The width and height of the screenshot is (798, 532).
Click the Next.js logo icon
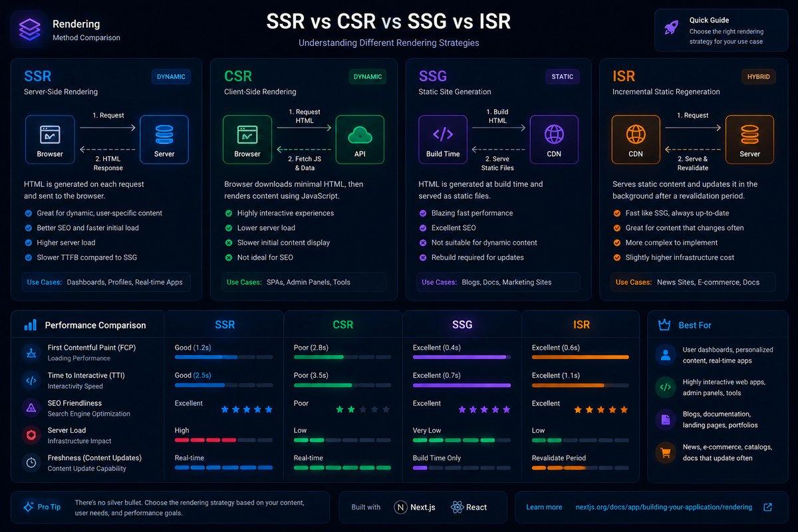click(x=400, y=507)
